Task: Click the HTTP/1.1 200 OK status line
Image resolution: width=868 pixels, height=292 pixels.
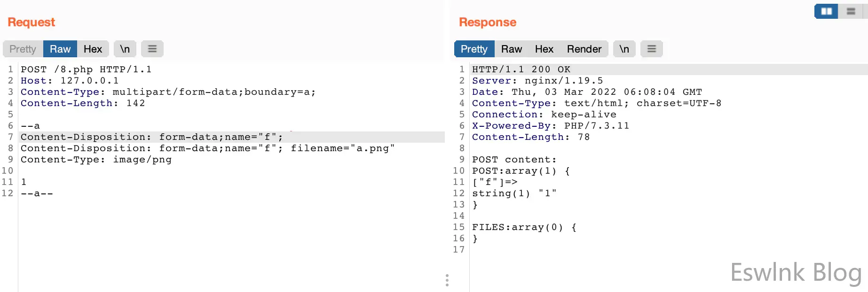Action: (521, 69)
